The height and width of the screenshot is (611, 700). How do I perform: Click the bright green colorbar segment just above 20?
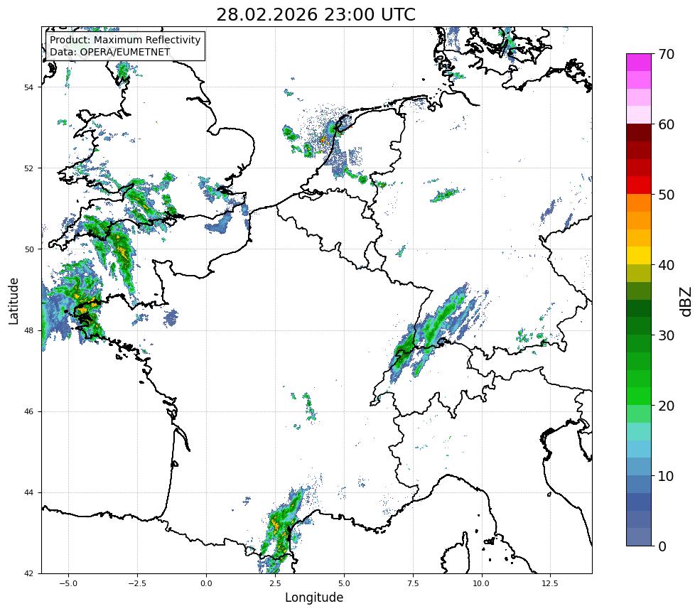(x=639, y=396)
